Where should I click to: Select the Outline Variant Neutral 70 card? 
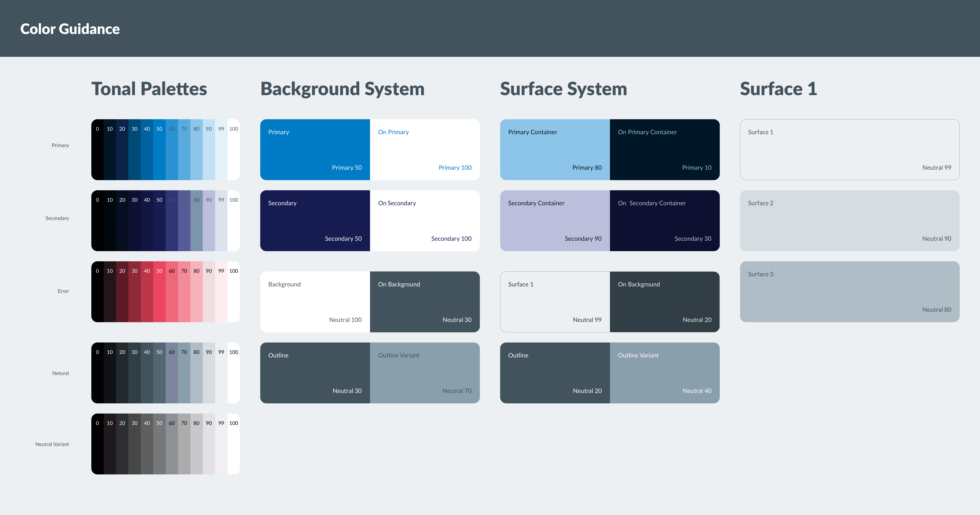click(425, 373)
